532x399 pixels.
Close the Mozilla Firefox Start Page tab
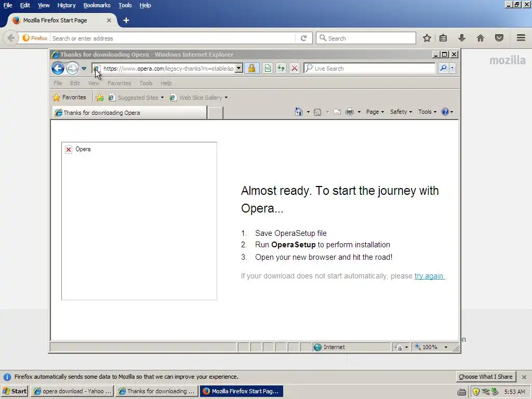coord(109,20)
